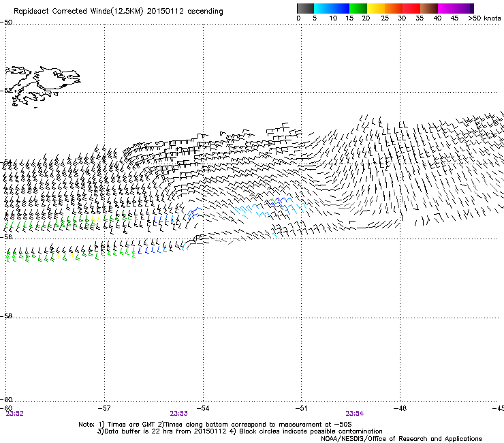Click the Rapidscat Corrected Winds title text

[119, 12]
